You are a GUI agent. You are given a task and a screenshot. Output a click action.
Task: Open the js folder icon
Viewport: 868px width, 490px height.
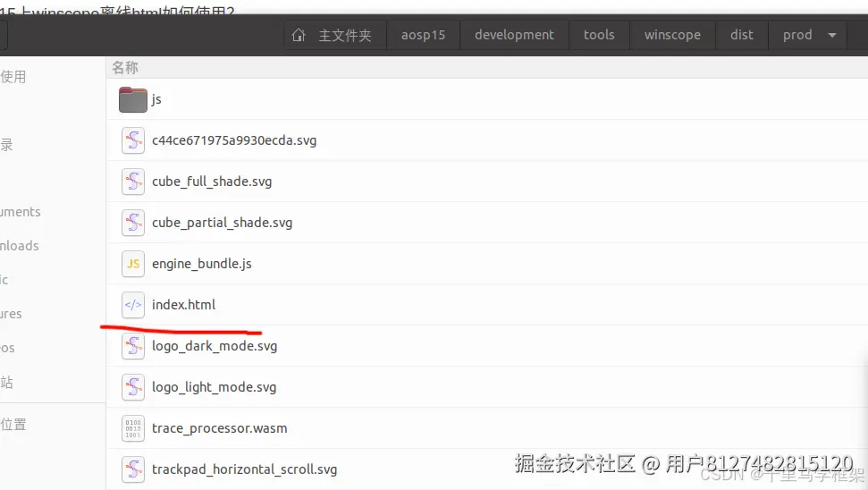(133, 99)
